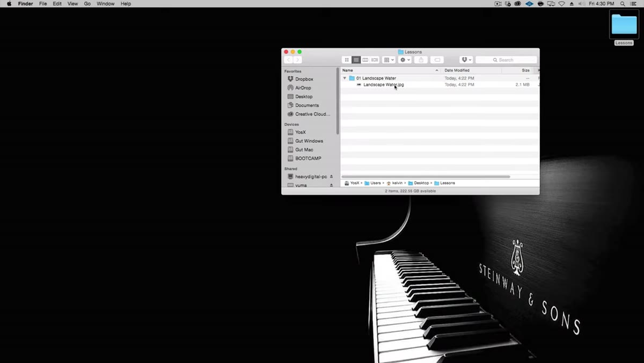Open the Help menu
This screenshot has height=363, width=644.
pos(126,4)
